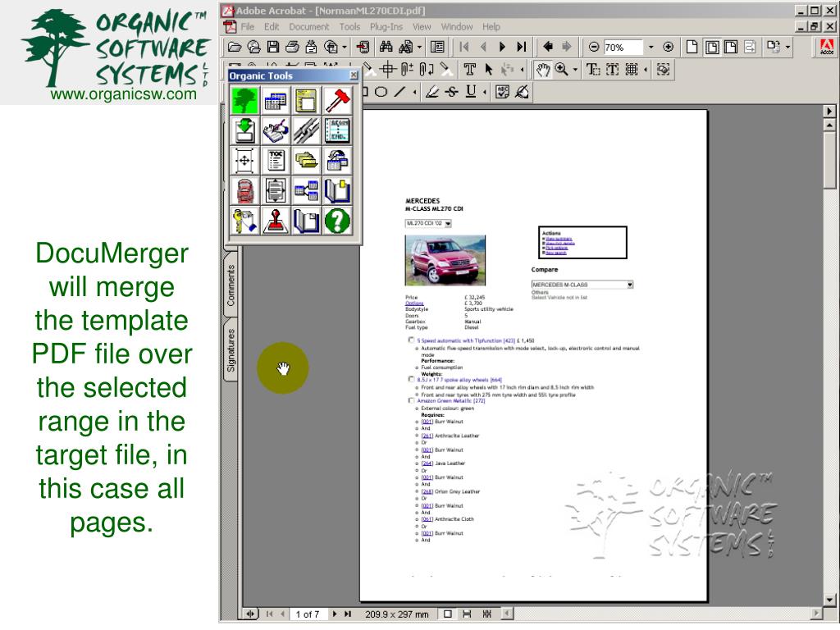Click the TOC document icon in Organic Tools
This screenshot has height=630, width=840.
click(x=276, y=160)
